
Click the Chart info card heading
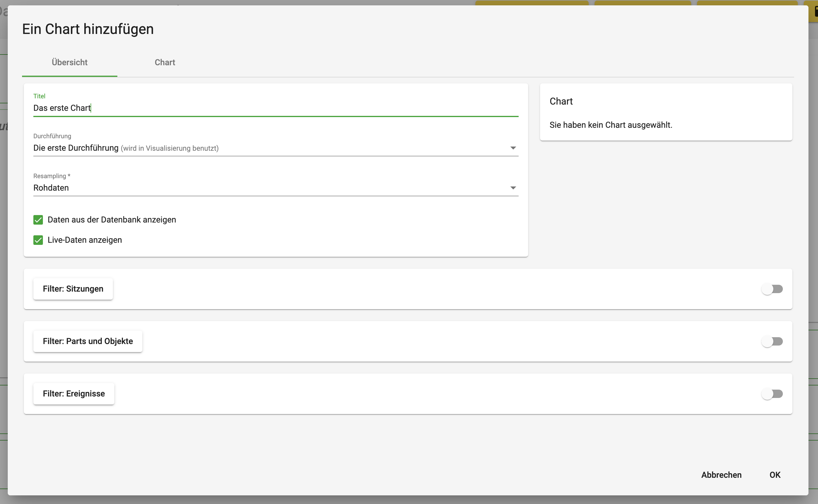[x=561, y=101]
